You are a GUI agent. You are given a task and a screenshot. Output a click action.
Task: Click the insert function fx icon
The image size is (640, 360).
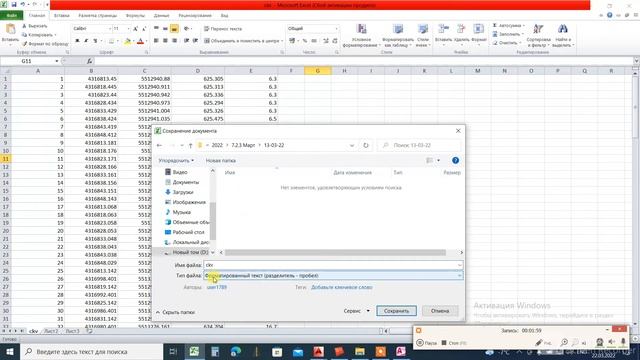[89, 61]
